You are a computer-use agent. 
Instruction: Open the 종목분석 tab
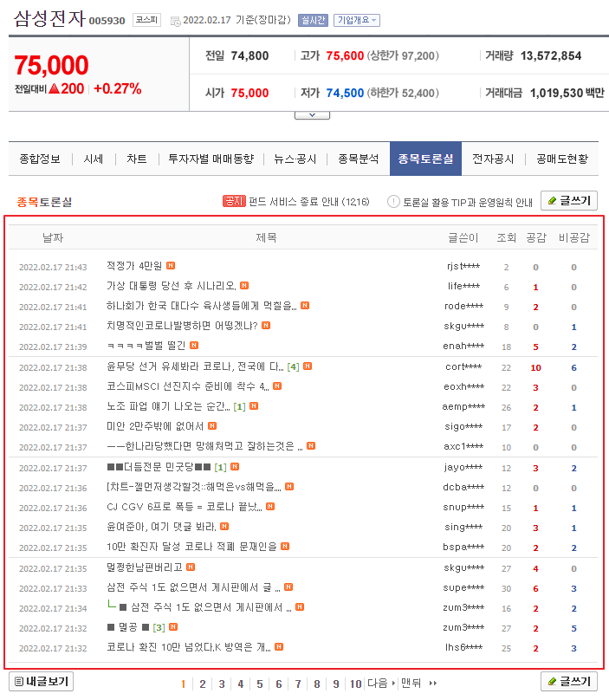(x=358, y=159)
